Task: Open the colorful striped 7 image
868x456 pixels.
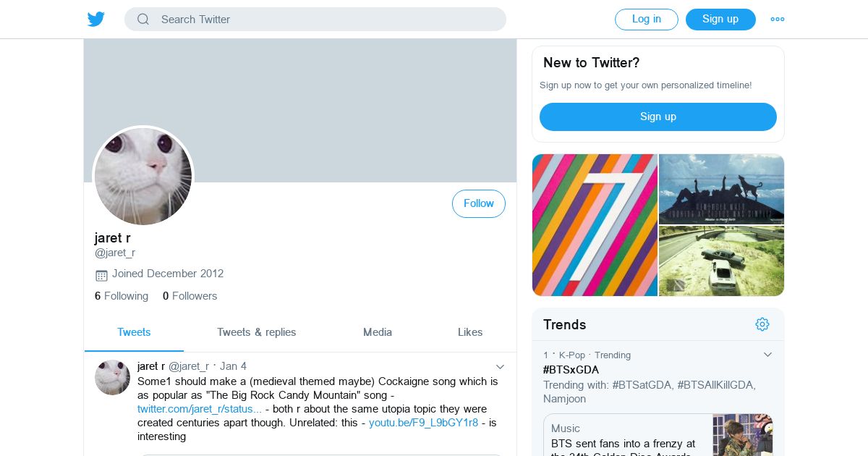Action: [x=595, y=225]
